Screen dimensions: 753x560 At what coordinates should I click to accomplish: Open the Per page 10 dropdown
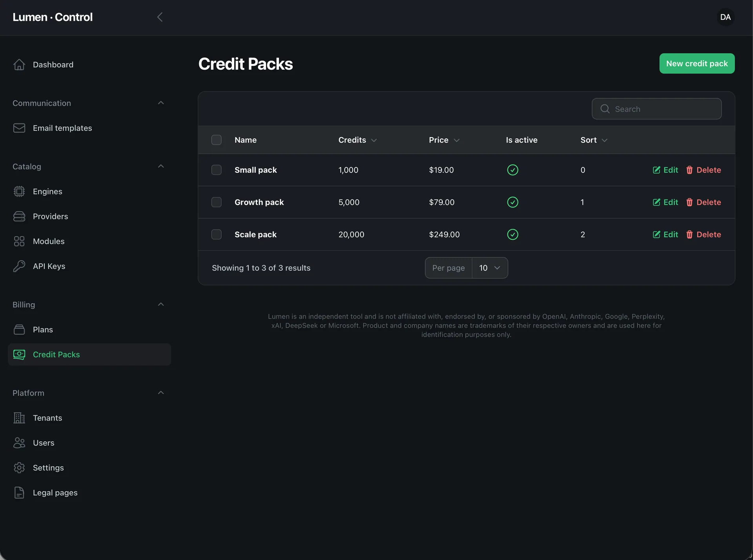coord(490,268)
